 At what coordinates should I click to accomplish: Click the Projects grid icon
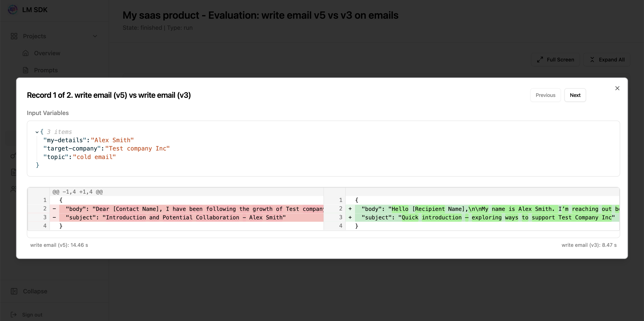pyautogui.click(x=14, y=36)
